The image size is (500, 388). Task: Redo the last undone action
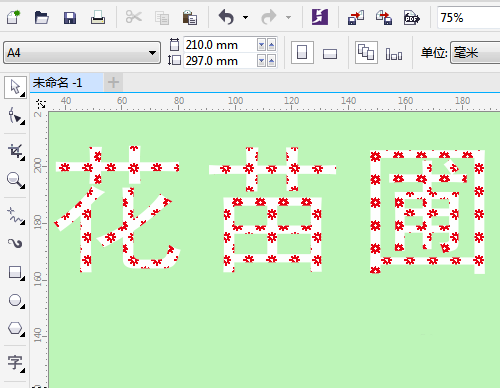tap(269, 17)
